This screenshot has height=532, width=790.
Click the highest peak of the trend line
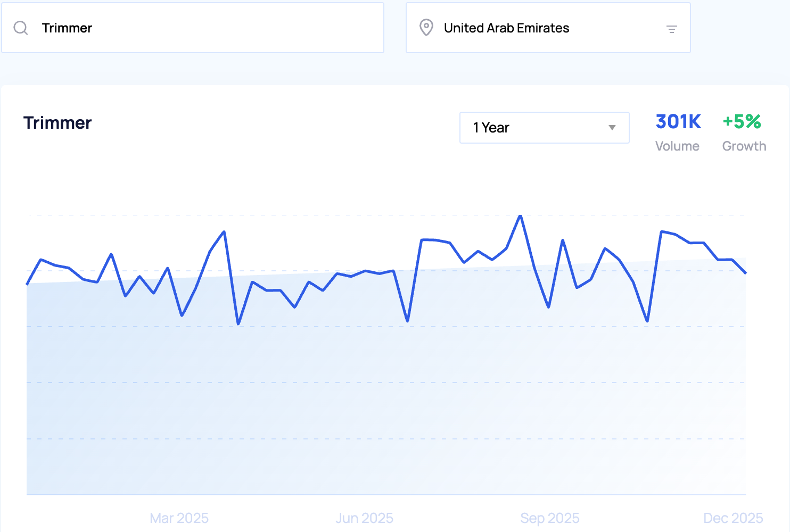point(520,216)
